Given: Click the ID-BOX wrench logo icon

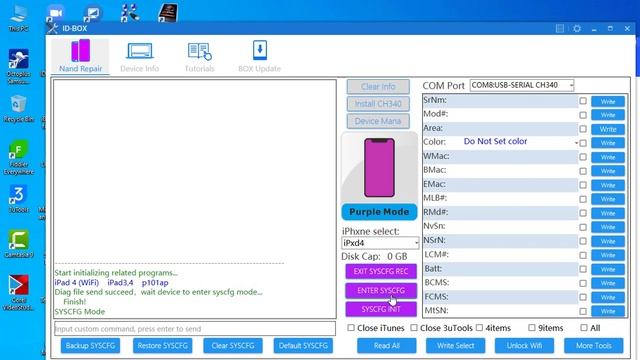Looking at the screenshot, I should coord(53,28).
